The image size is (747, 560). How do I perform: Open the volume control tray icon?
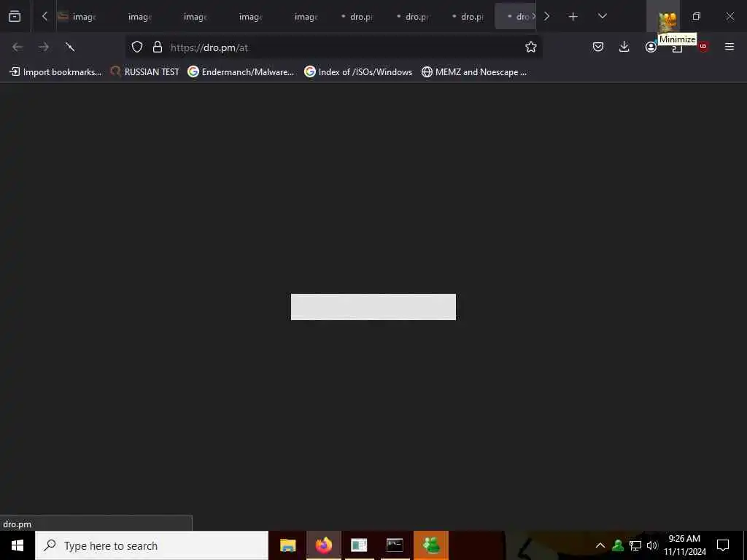pos(652,545)
